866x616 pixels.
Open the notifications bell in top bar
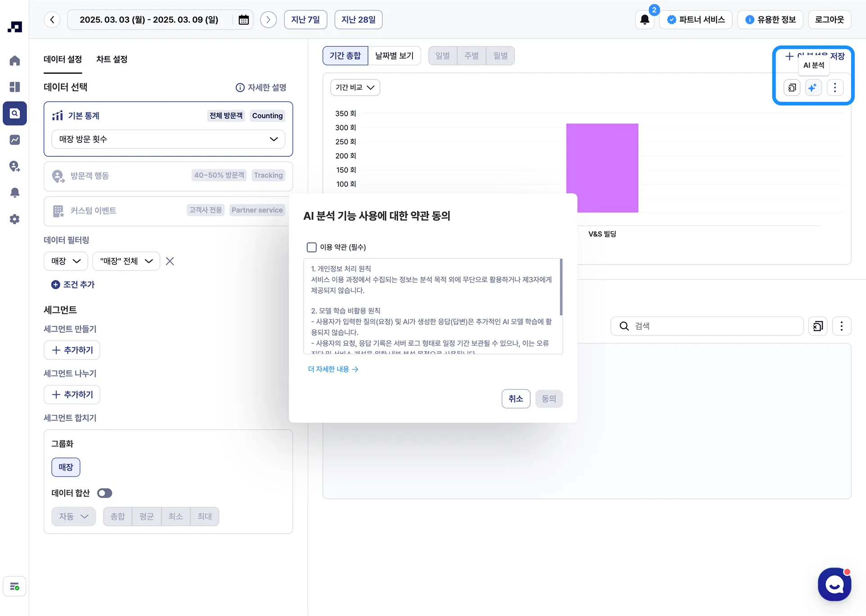(645, 20)
